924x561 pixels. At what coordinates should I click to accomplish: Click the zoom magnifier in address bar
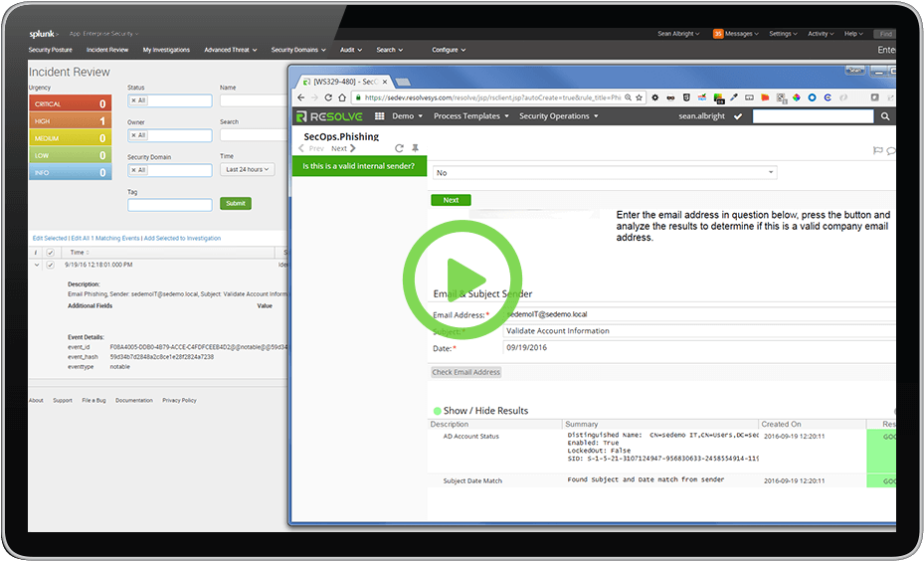pyautogui.click(x=629, y=97)
